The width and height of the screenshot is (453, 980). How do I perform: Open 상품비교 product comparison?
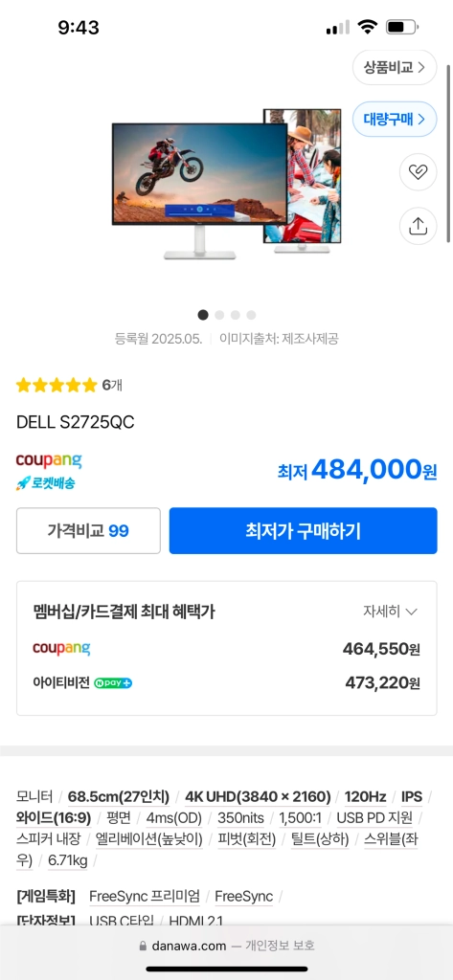(x=395, y=68)
